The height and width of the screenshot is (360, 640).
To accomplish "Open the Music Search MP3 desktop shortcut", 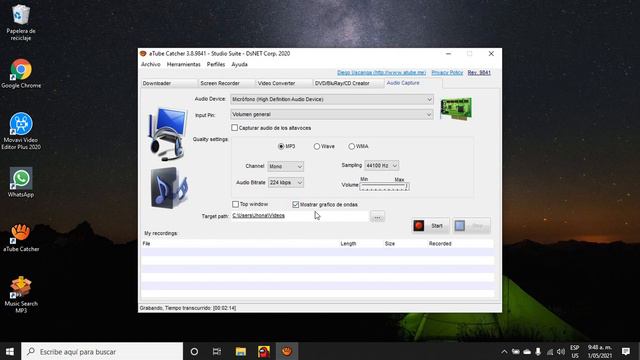I will point(21,295).
